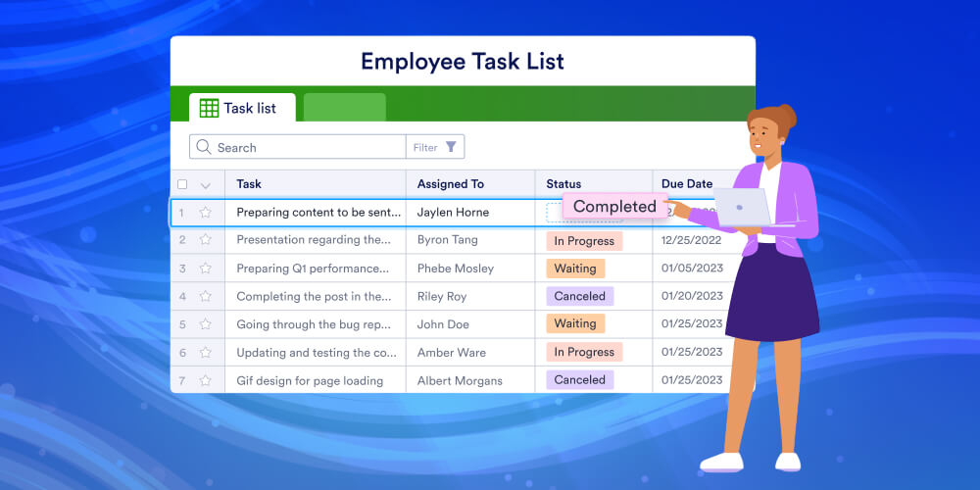Click the Filter funnel icon

point(451,147)
